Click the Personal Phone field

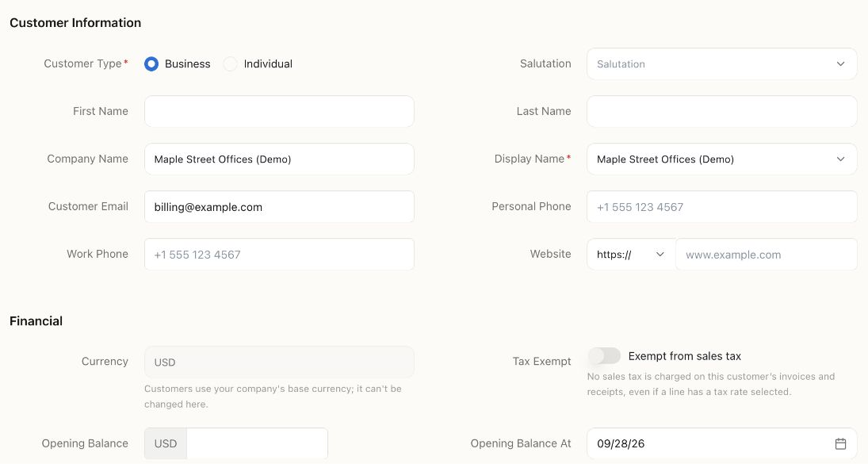pos(722,206)
